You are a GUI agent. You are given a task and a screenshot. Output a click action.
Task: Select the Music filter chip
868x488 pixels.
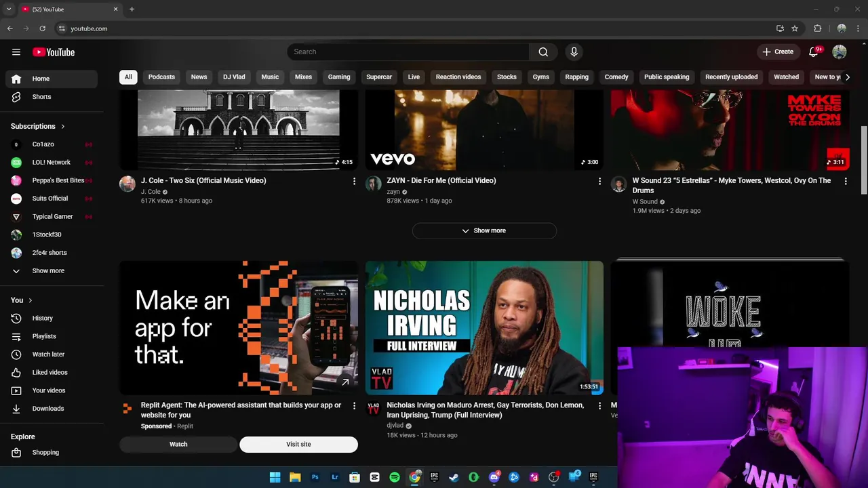click(270, 77)
